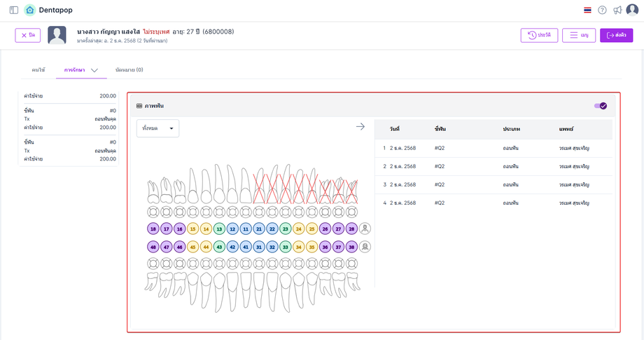
Task: Select the upper-row person icon after tooth 28
Action: [x=365, y=229]
